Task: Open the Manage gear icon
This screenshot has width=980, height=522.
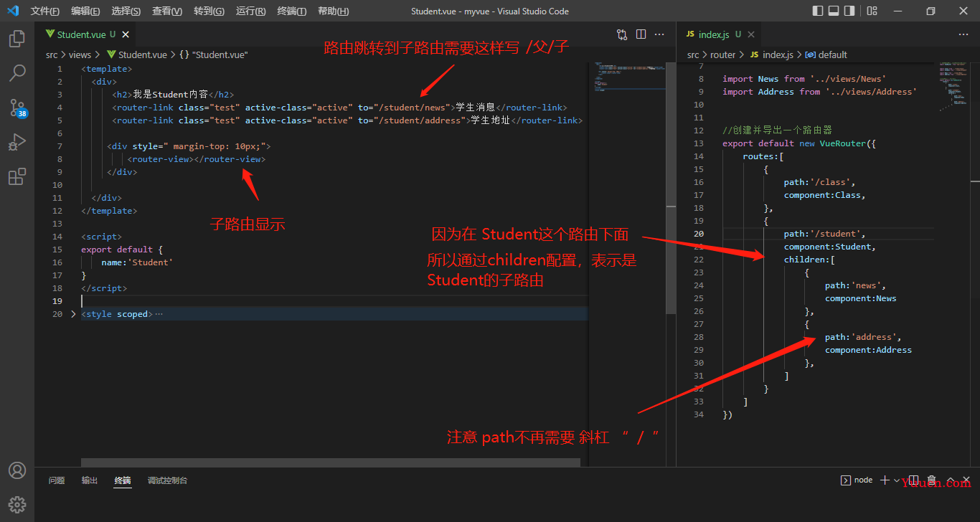Action: (17, 504)
